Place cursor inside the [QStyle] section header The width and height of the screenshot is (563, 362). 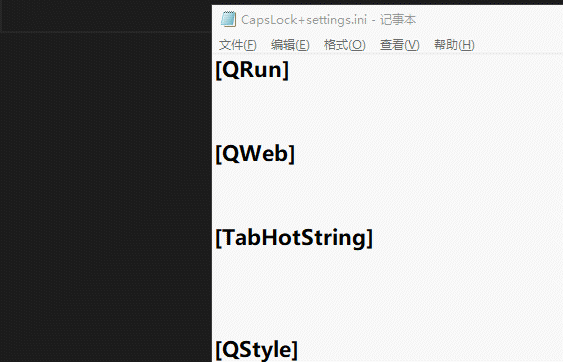point(256,350)
